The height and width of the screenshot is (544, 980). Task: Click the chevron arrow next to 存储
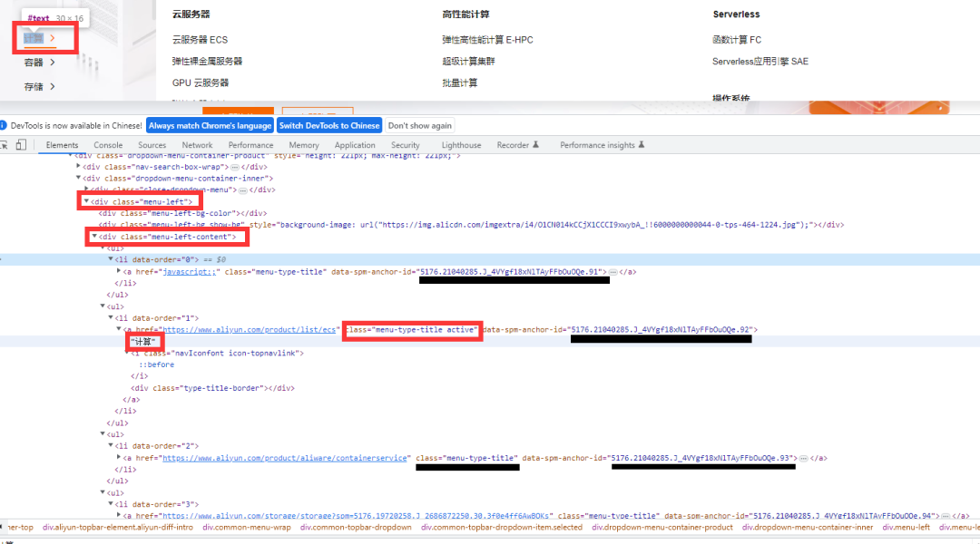point(53,86)
